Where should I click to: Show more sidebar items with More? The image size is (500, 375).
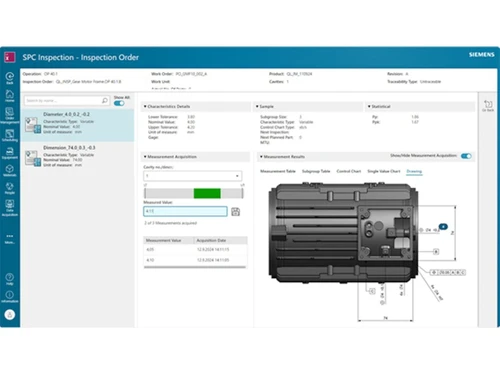click(10, 239)
